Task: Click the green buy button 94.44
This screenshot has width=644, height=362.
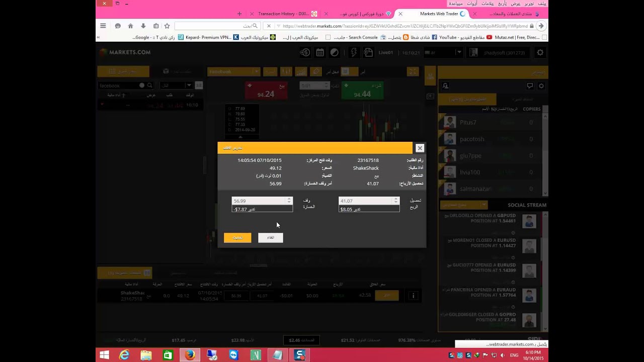Action: click(x=362, y=91)
